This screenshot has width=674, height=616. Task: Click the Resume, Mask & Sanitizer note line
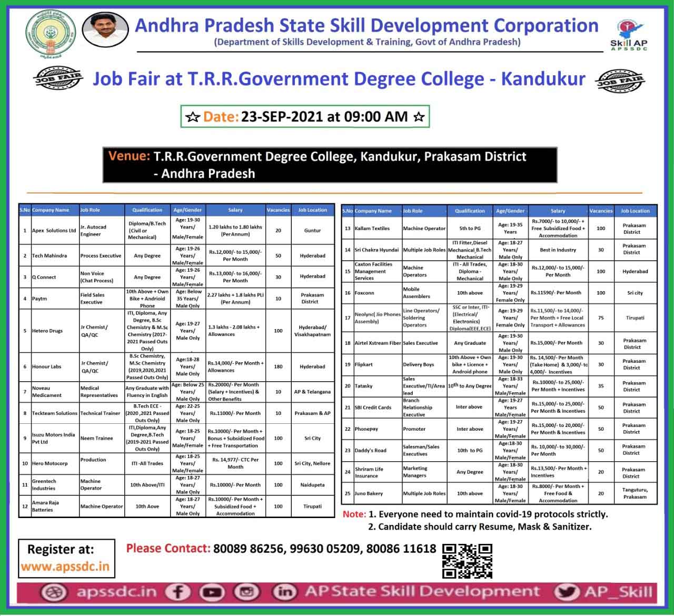(x=480, y=526)
